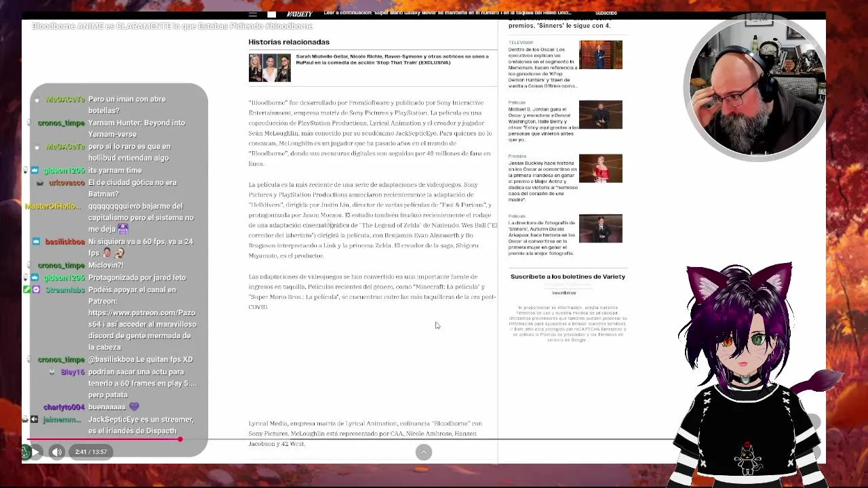Click the 'Sinners' cinematographer article thumbnail
Viewport: 868px width, 488px height.
pos(600,228)
